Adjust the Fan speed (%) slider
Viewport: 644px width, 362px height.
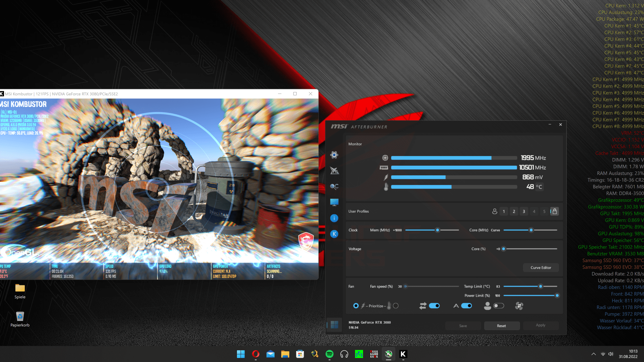(405, 286)
